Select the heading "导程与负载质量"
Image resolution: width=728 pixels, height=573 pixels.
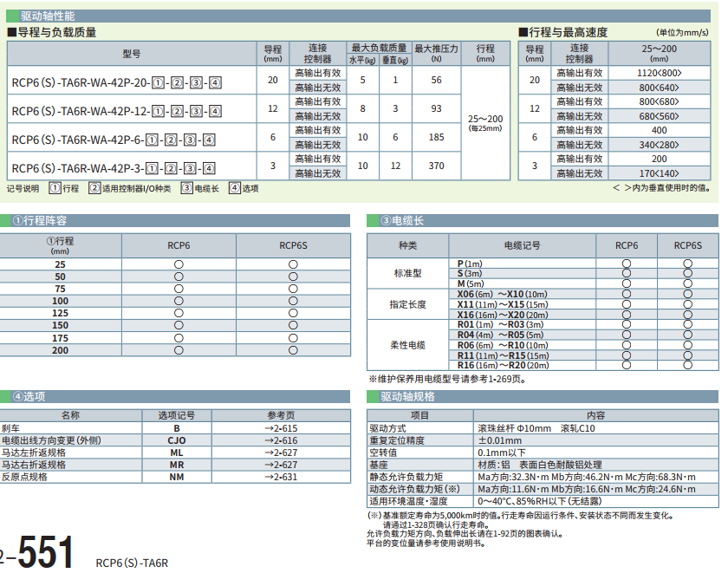(x=52, y=32)
